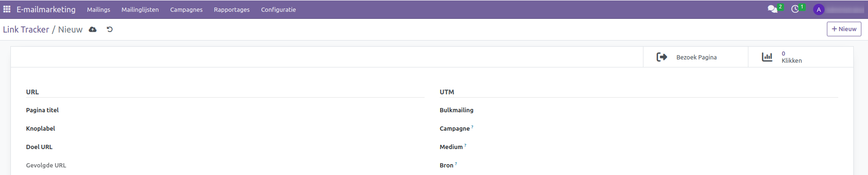Open the conversations chat icon
Viewport: 868px width, 175px height.
tap(773, 9)
